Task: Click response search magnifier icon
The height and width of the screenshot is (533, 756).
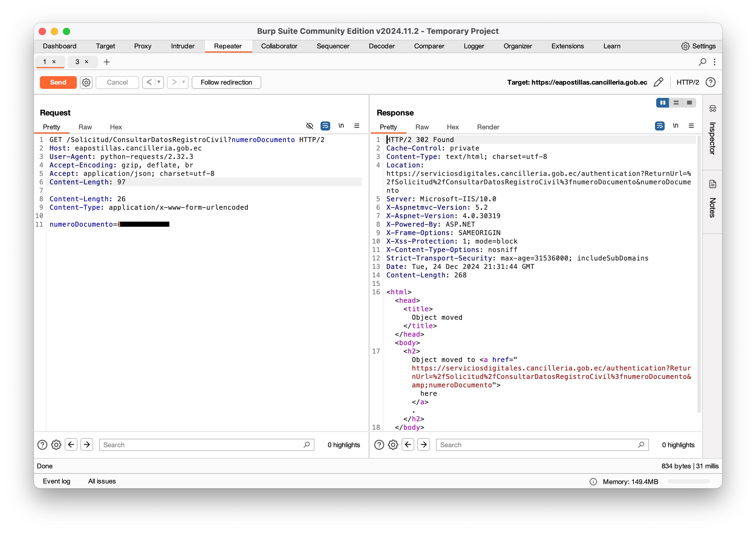Action: (x=641, y=445)
